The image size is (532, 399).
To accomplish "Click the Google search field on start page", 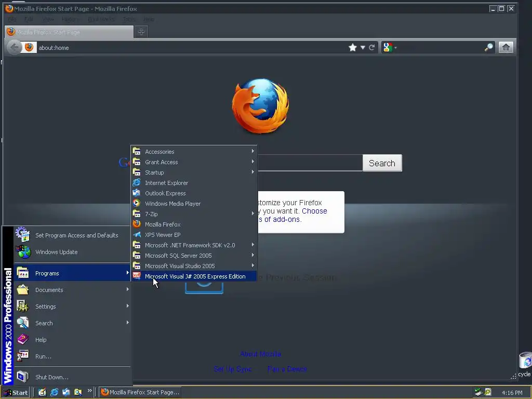I will pyautogui.click(x=310, y=163).
